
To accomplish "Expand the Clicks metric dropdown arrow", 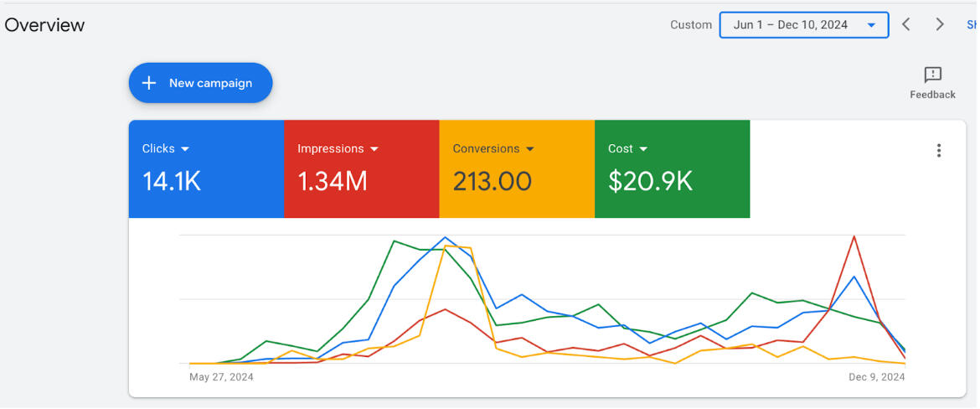I will point(185,149).
